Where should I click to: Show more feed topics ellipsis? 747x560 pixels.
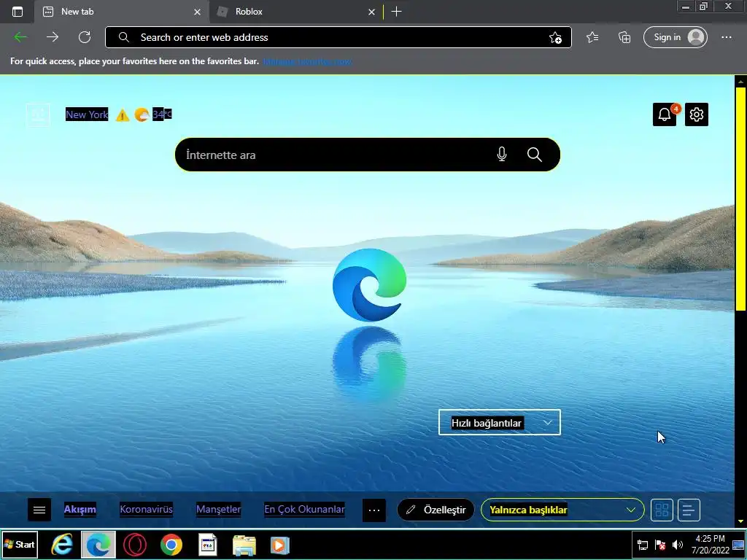(374, 510)
